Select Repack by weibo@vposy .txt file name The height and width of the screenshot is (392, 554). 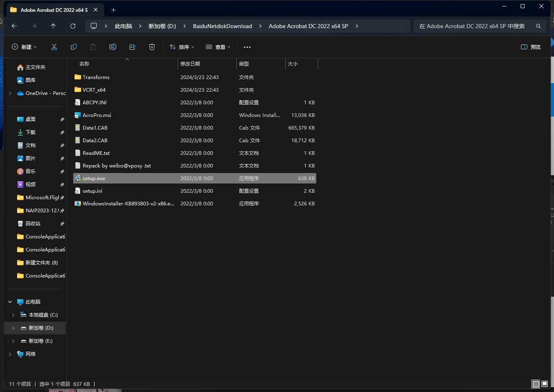point(117,166)
